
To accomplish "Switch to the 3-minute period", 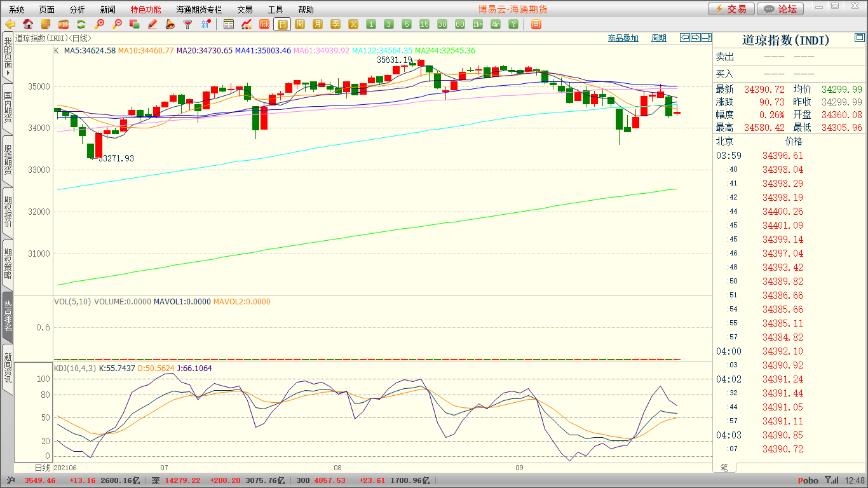I will (x=389, y=24).
